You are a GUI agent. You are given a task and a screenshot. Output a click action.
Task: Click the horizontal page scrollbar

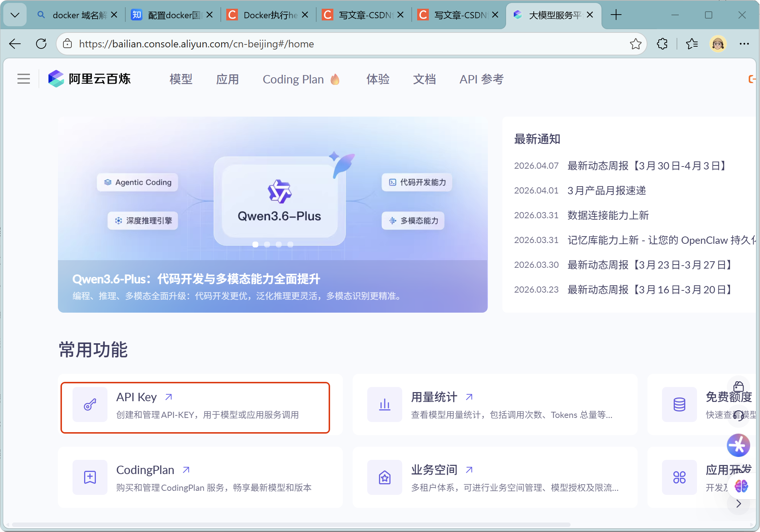pyautogui.click(x=291, y=525)
